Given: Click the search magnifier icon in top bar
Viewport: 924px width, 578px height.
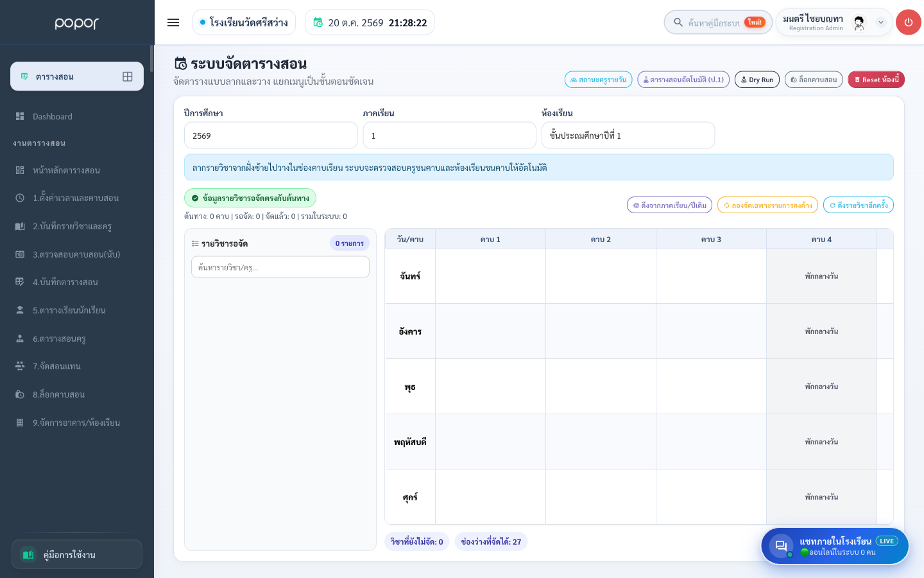Looking at the screenshot, I should coord(678,22).
